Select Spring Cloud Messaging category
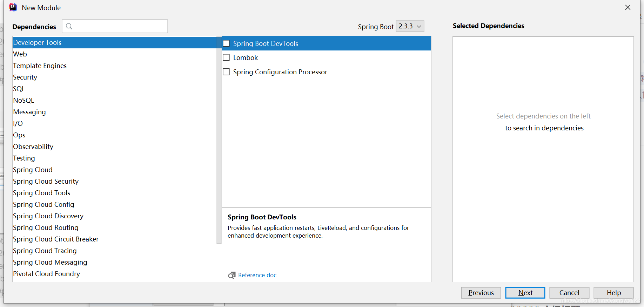 tap(114, 262)
